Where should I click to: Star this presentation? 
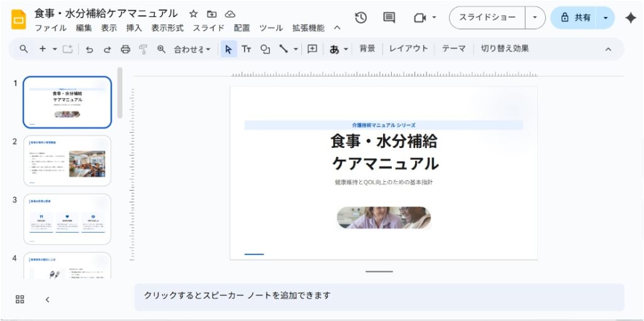coord(194,14)
